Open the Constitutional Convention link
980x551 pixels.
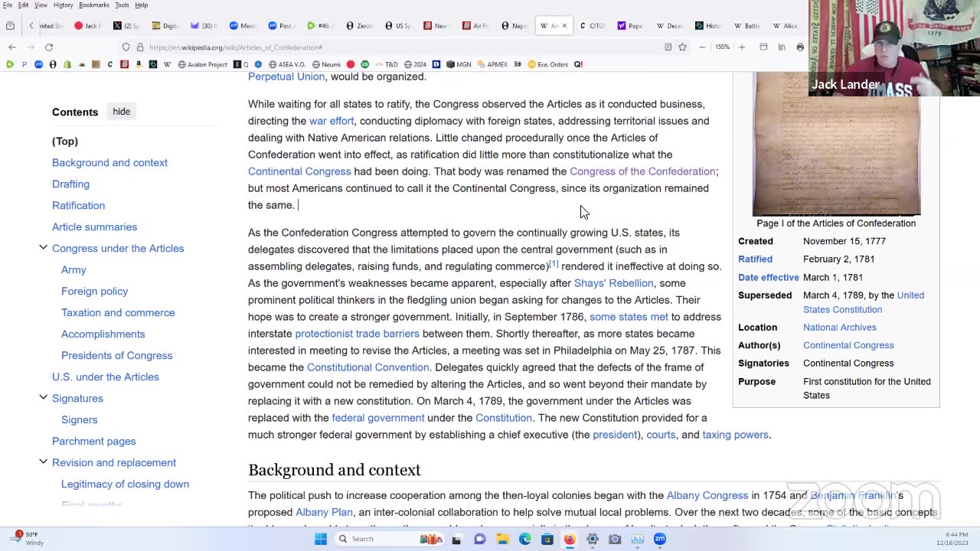click(367, 367)
